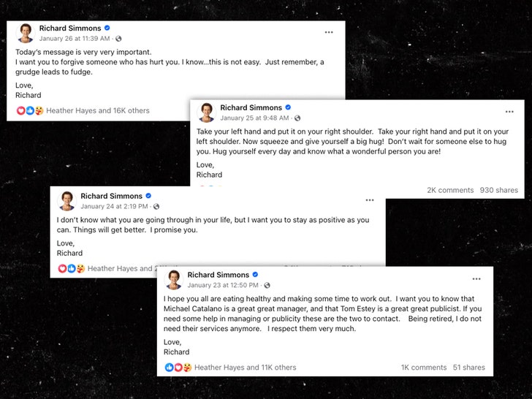Click the globe privacy icon on the January 25 post

(297, 118)
